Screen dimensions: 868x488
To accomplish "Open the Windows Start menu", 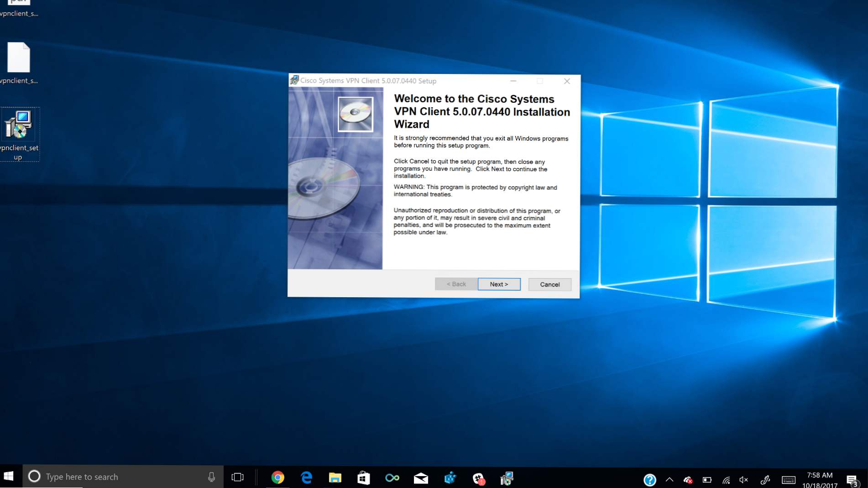I will click(x=9, y=477).
